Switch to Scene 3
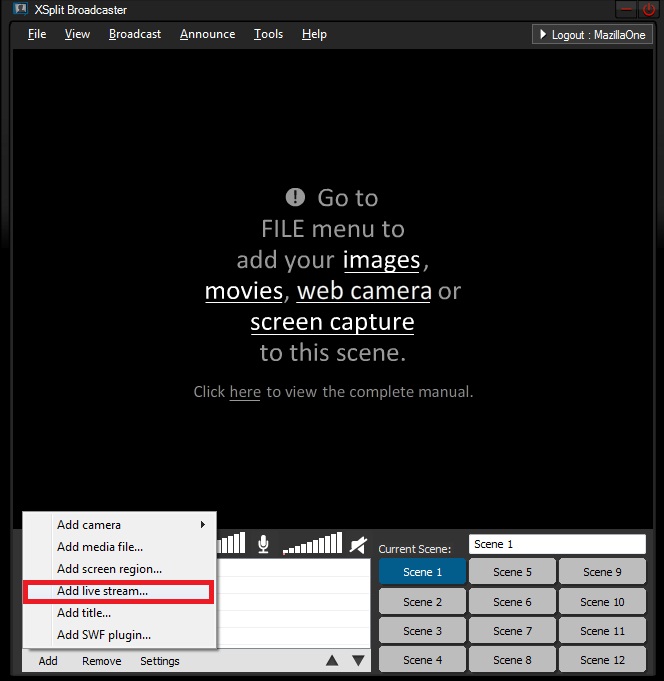Screen dimensions: 664x681 [422, 631]
